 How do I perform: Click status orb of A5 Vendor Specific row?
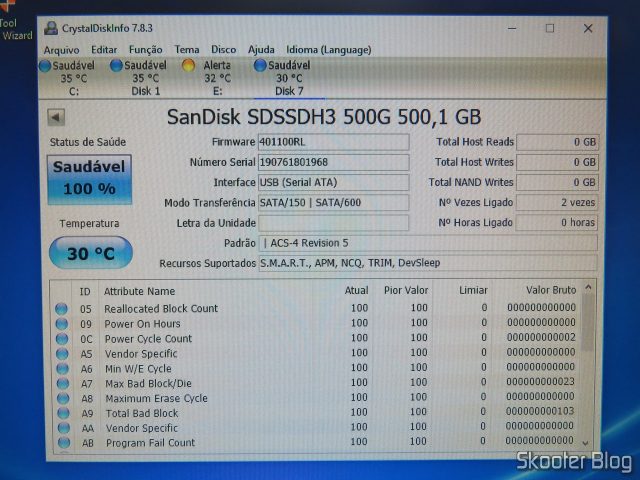pos(62,354)
